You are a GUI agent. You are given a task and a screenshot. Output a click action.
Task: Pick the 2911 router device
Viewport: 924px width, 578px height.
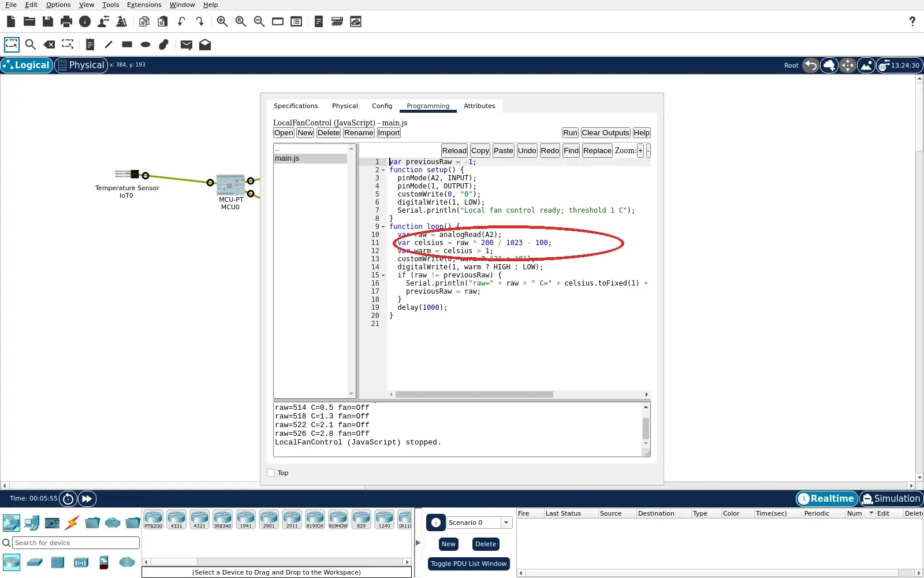(292, 520)
